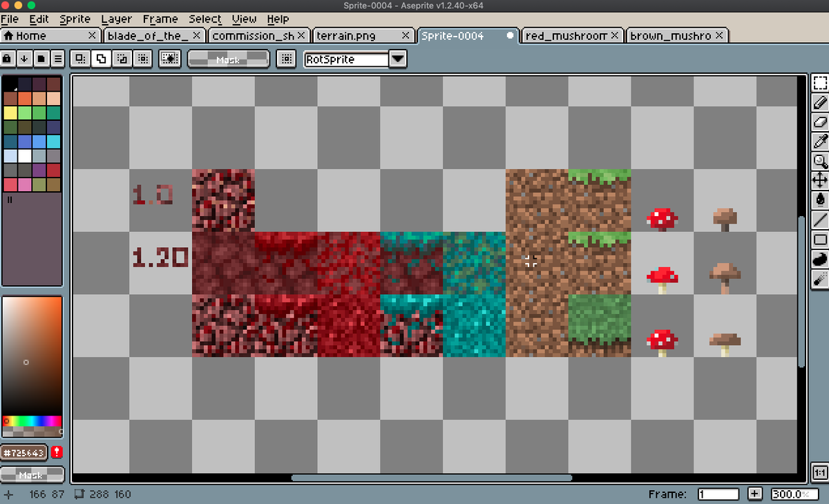This screenshot has width=829, height=504.
Task: Select the Contour tool
Action: pyautogui.click(x=820, y=260)
